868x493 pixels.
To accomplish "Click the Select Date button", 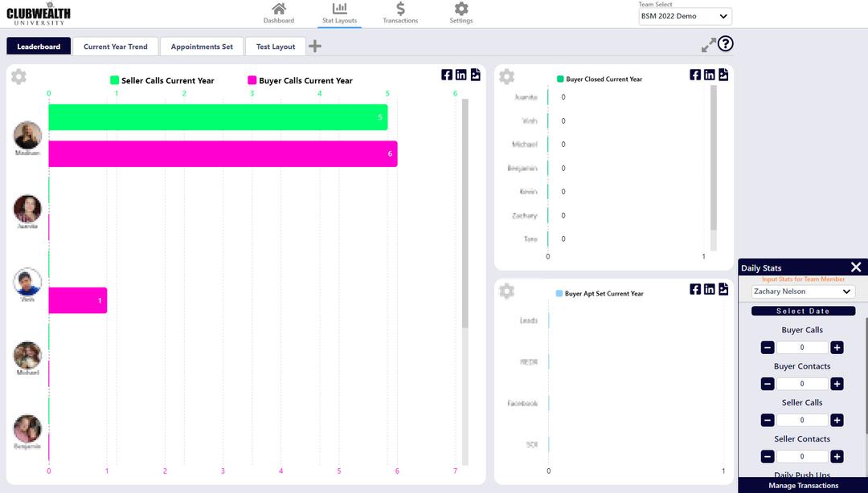I will coord(803,311).
